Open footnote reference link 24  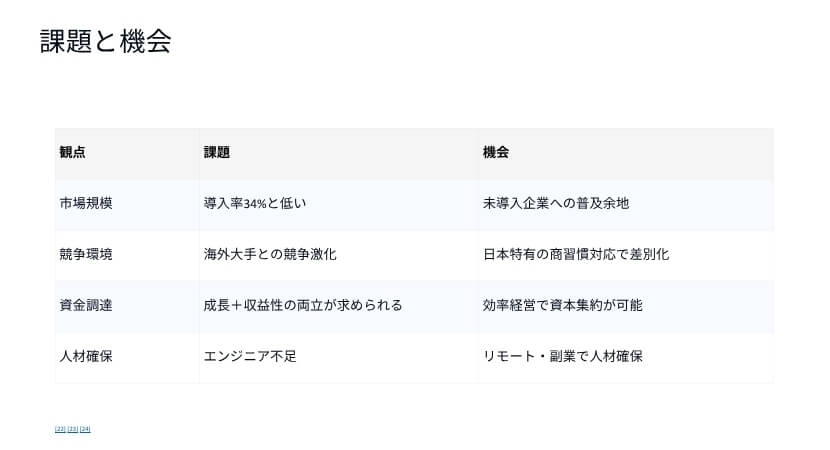click(85, 429)
